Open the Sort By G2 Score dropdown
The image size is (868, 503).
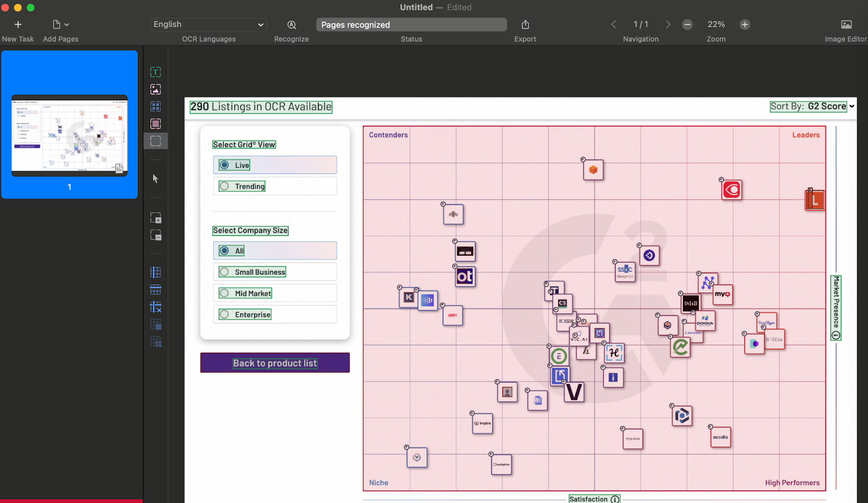point(812,106)
